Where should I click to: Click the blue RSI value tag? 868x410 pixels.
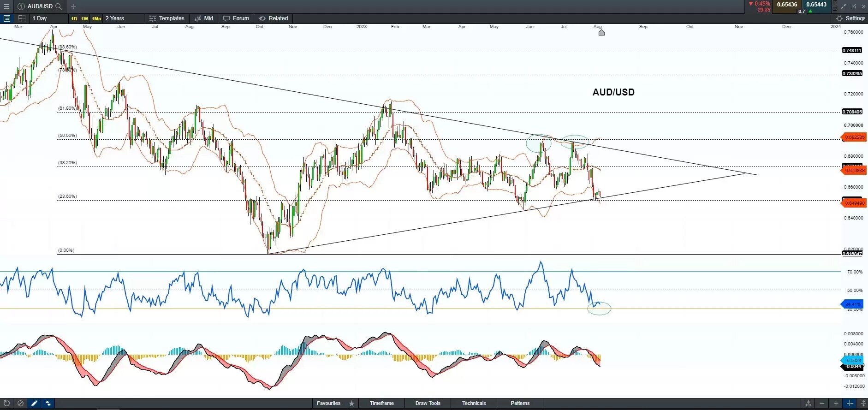[x=852, y=304]
